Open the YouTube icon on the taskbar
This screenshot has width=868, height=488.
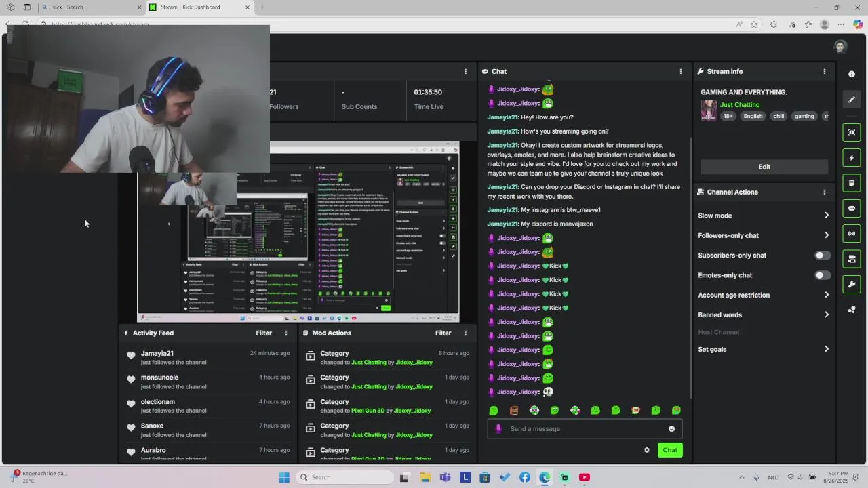pyautogui.click(x=585, y=477)
